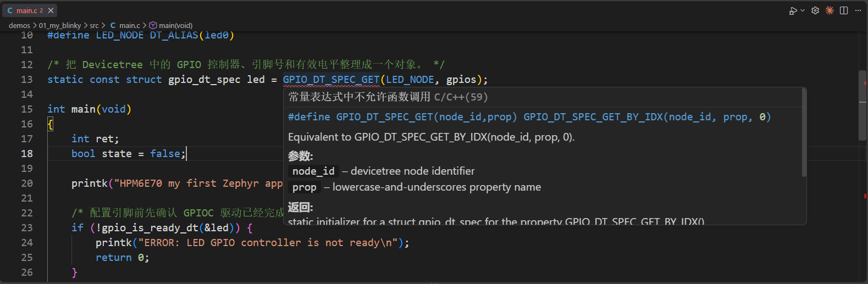Open the More Actions ellipsis menu

(x=858, y=10)
